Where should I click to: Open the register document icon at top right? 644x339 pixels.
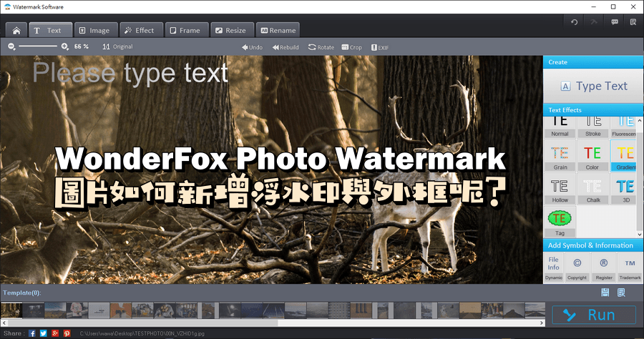pos(633,22)
